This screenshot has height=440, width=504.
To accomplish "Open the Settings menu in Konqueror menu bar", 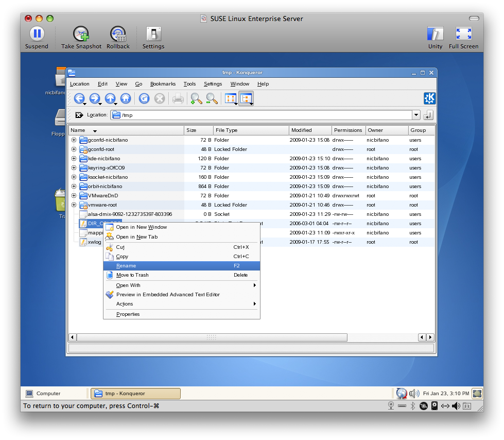I will [x=213, y=84].
